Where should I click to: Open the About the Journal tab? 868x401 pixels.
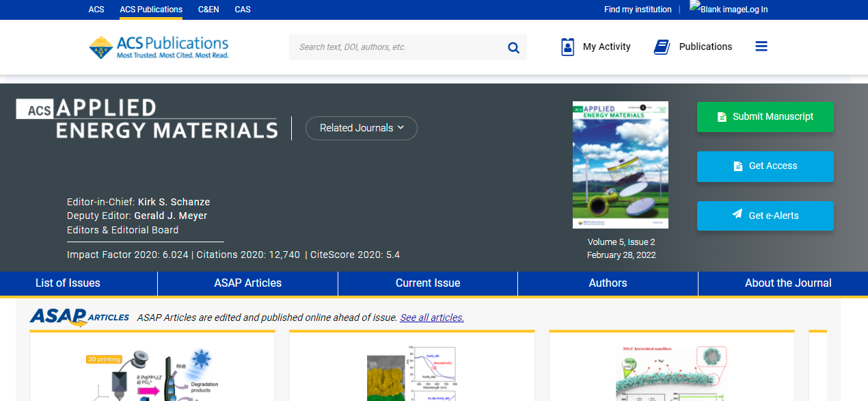pyautogui.click(x=787, y=283)
